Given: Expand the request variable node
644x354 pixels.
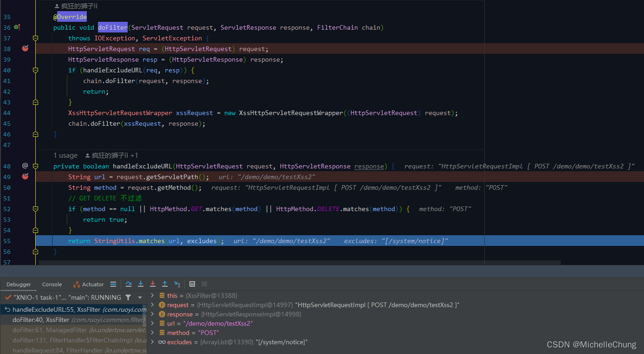Looking at the screenshot, I should (153, 305).
